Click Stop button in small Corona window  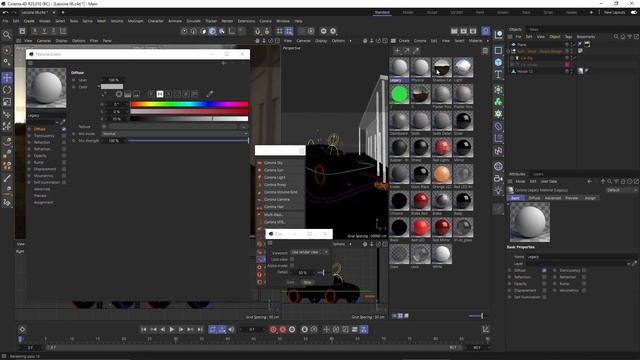307,282
